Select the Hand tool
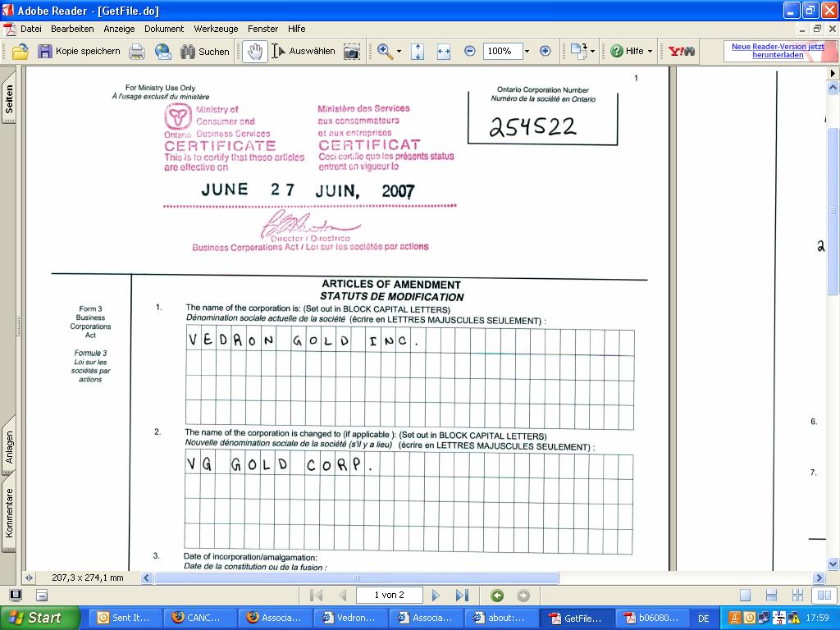 coord(254,52)
